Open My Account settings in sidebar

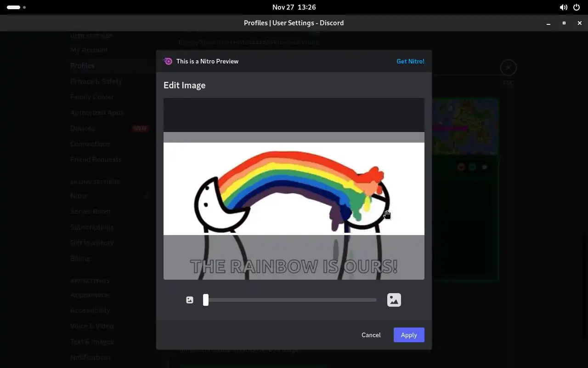pos(89,50)
